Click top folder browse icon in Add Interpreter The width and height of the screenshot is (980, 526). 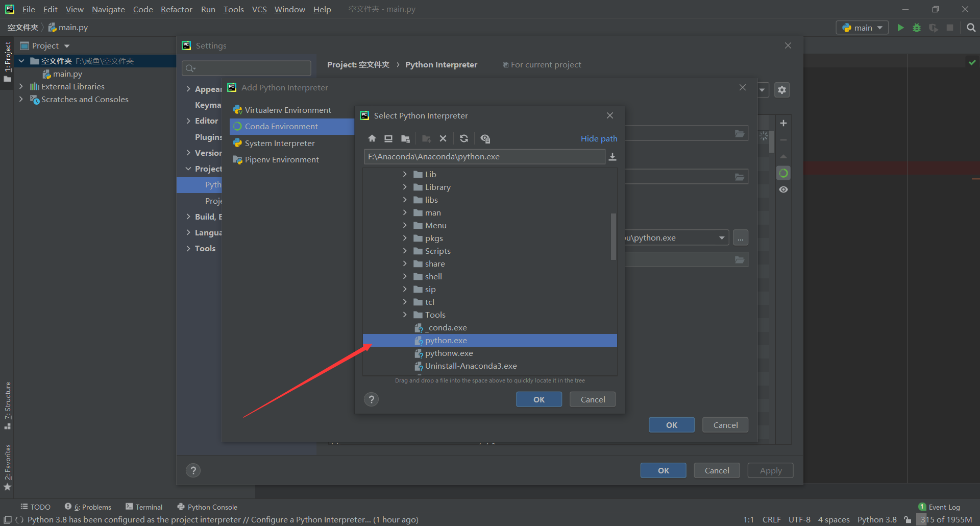coord(740,134)
